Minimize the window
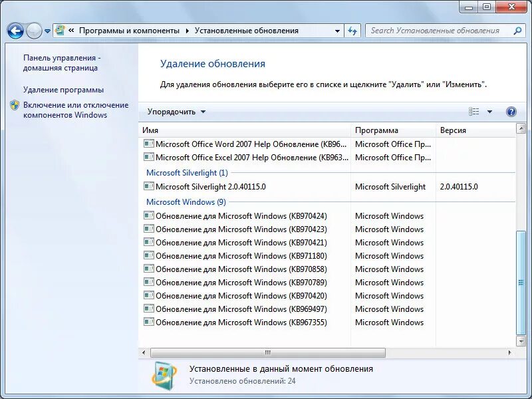This screenshot has width=532, height=399. pyautogui.click(x=469, y=7)
